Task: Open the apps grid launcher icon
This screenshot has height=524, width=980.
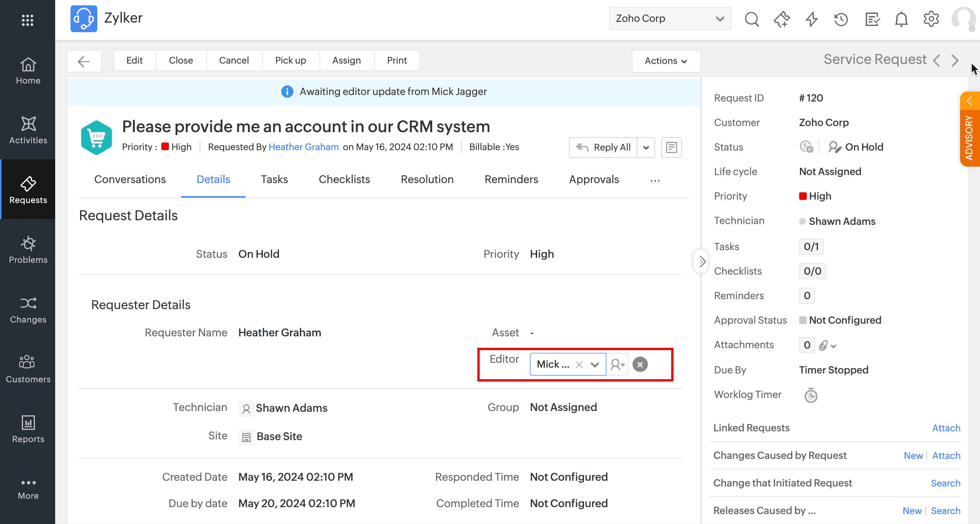Action: click(x=28, y=20)
